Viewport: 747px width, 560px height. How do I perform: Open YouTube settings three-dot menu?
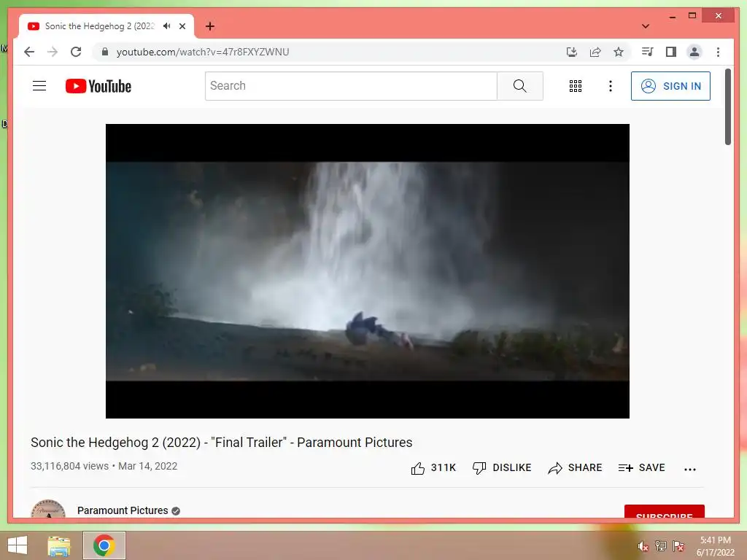(611, 86)
